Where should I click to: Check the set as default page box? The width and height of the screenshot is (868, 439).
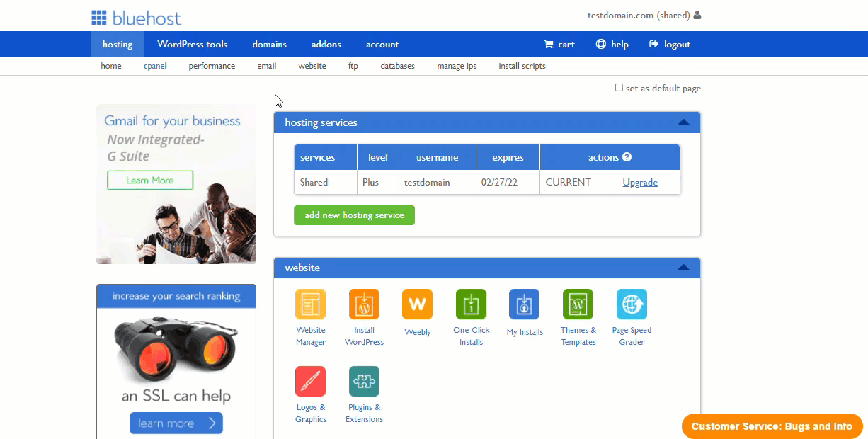pos(619,88)
